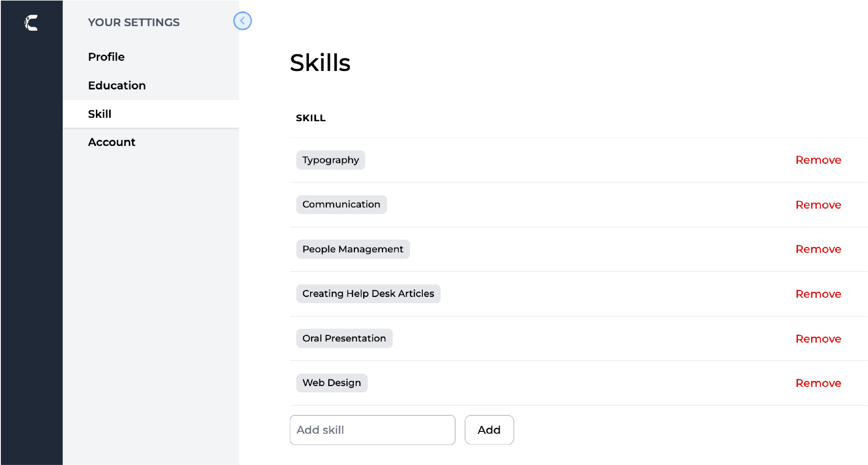Image resolution: width=868 pixels, height=465 pixels.
Task: Click the Add skill input field
Action: coord(372,430)
